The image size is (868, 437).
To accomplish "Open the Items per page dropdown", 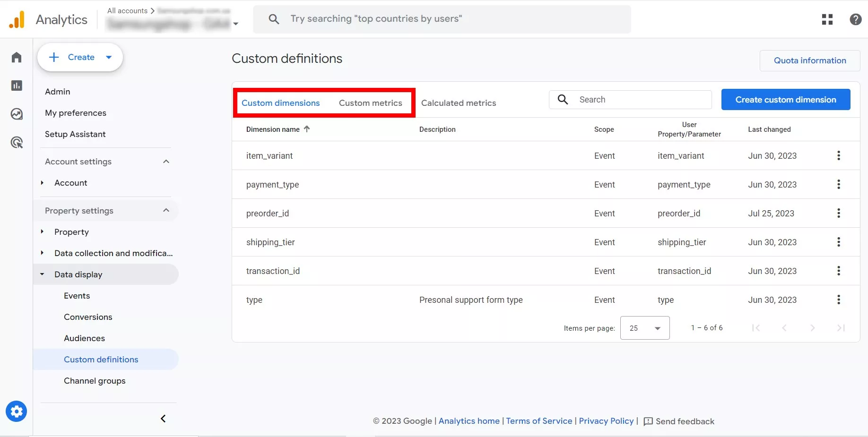I will click(x=645, y=328).
